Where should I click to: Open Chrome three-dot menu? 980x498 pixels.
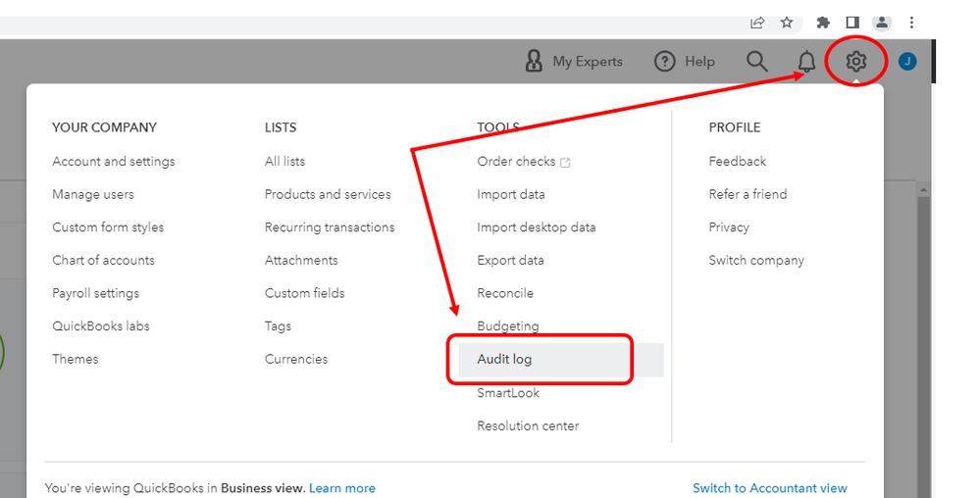point(912,23)
